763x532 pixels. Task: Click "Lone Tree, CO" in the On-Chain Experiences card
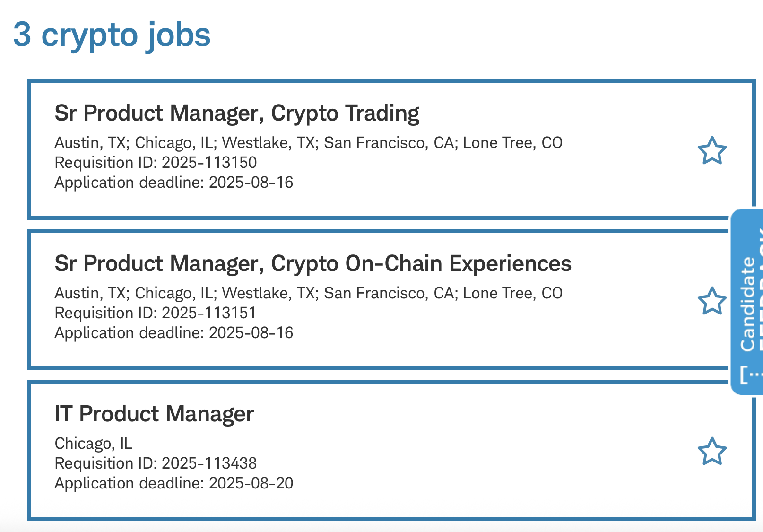(x=512, y=293)
